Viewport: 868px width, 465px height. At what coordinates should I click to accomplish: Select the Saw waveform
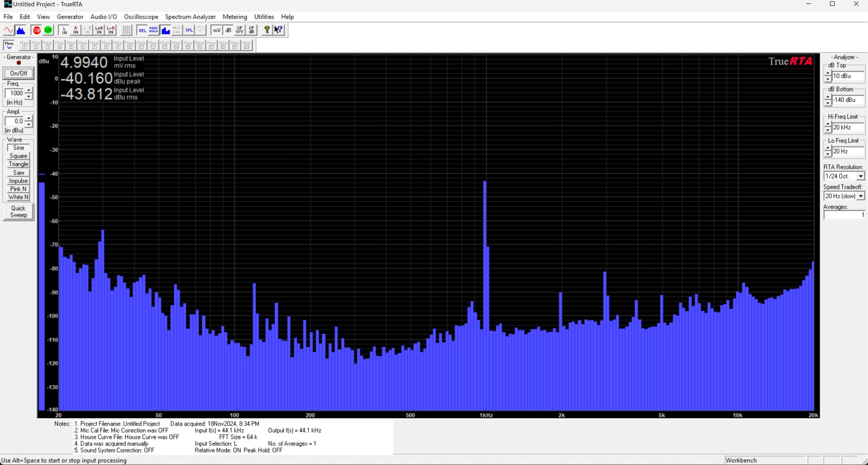click(x=18, y=173)
